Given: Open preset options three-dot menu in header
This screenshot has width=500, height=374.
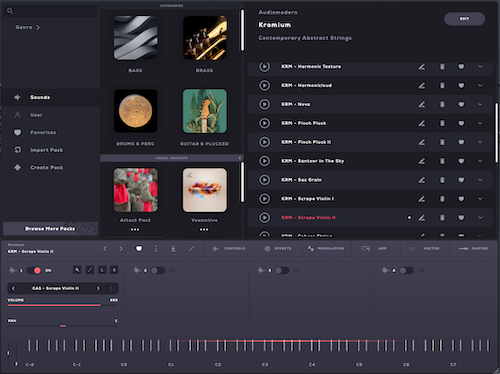Looking at the screenshot, I should pos(156,249).
